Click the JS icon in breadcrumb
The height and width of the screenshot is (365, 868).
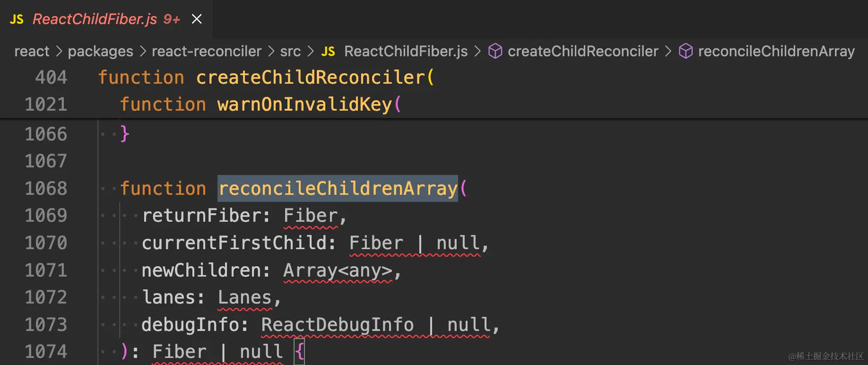(328, 52)
